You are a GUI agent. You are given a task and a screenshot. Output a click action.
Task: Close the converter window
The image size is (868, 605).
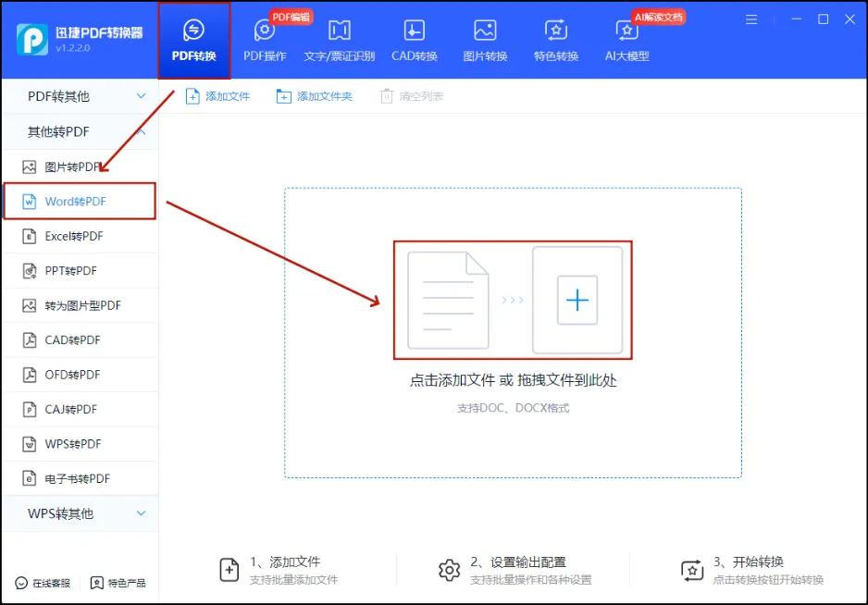pos(849,19)
